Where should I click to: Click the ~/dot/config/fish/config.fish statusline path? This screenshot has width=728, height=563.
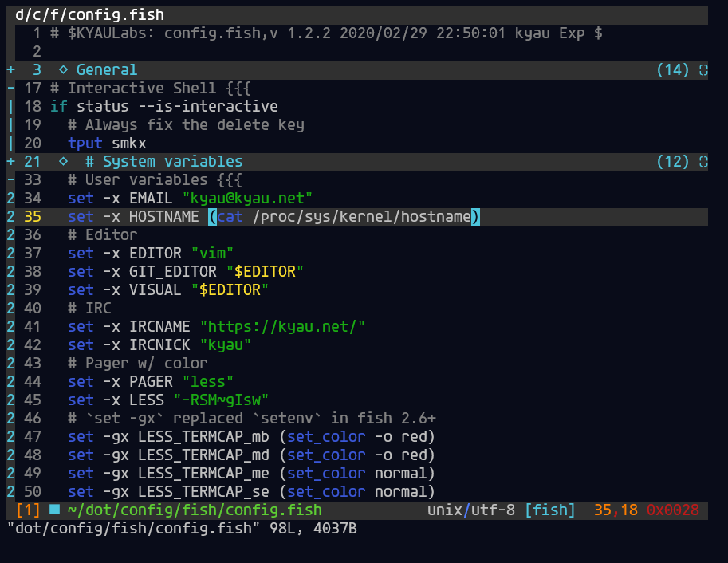tap(195, 510)
